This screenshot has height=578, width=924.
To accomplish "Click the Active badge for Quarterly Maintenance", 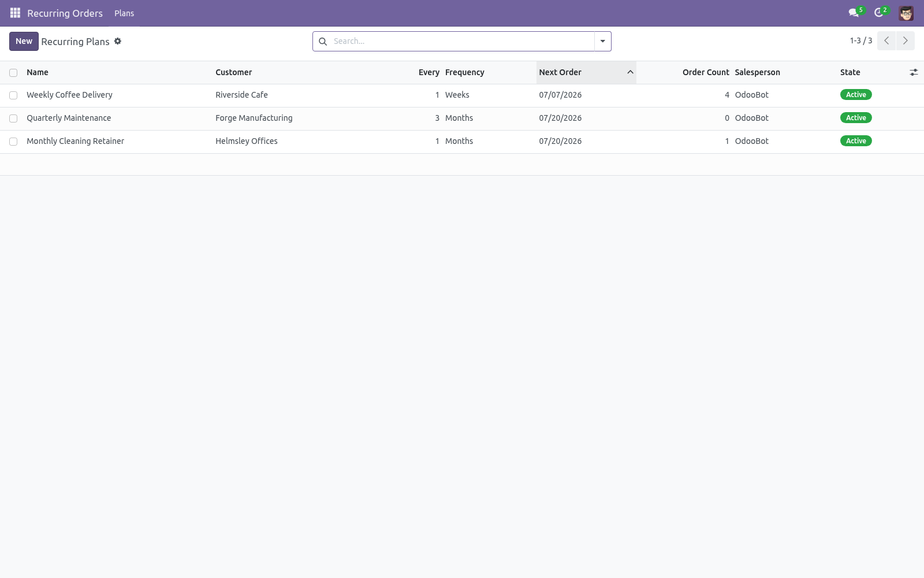I will point(856,118).
